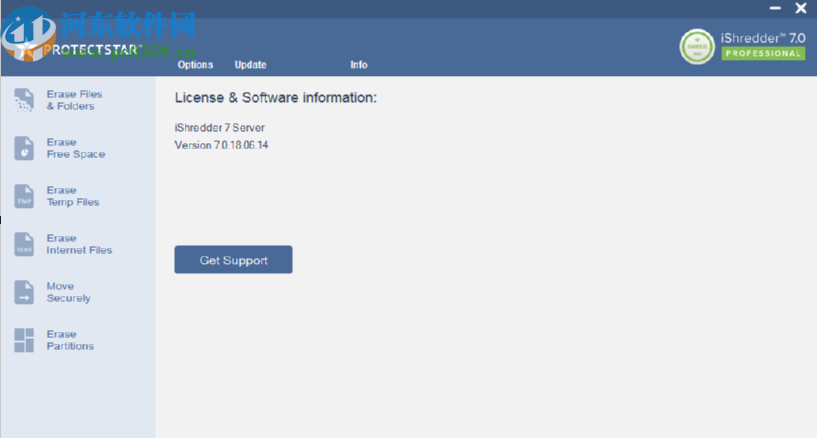The width and height of the screenshot is (817, 438).
Task: Open the Update menu
Action: point(250,65)
